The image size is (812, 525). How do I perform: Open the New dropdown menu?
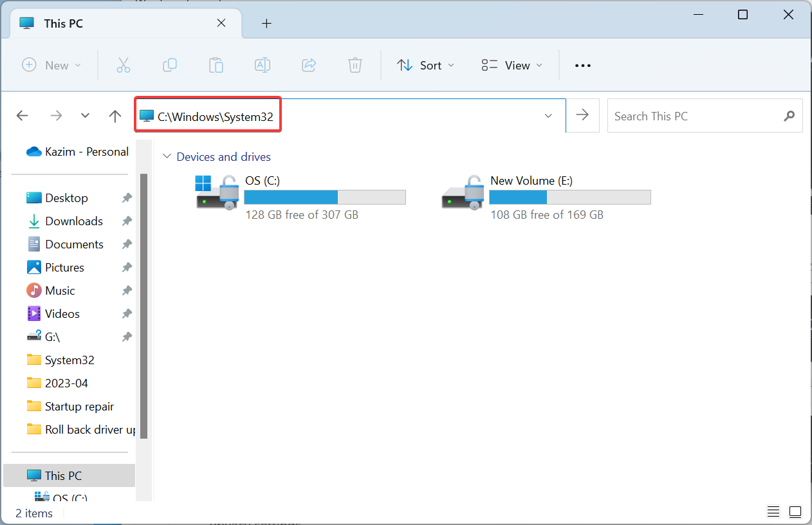point(51,65)
